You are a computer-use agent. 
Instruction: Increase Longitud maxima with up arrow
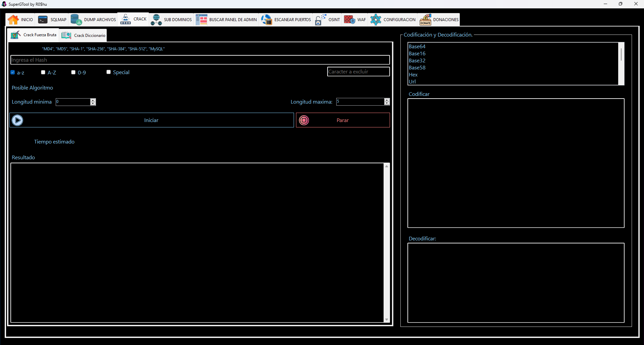(387, 100)
